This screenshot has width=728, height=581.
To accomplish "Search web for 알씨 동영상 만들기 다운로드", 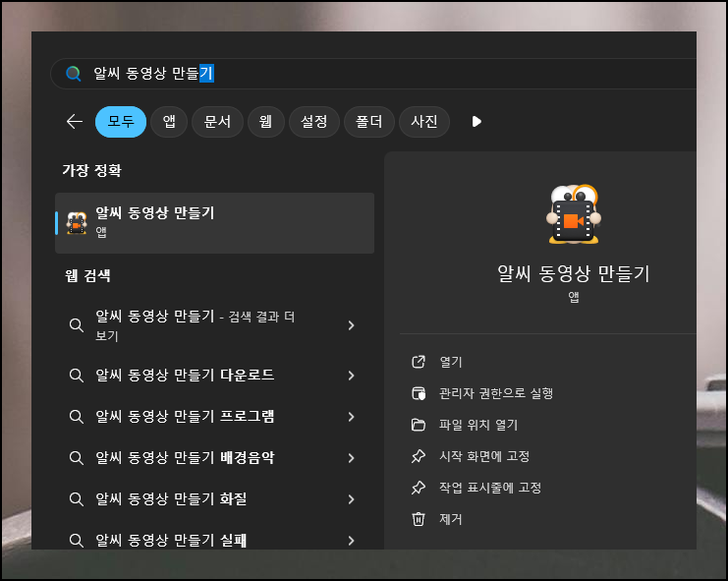I will click(x=214, y=376).
